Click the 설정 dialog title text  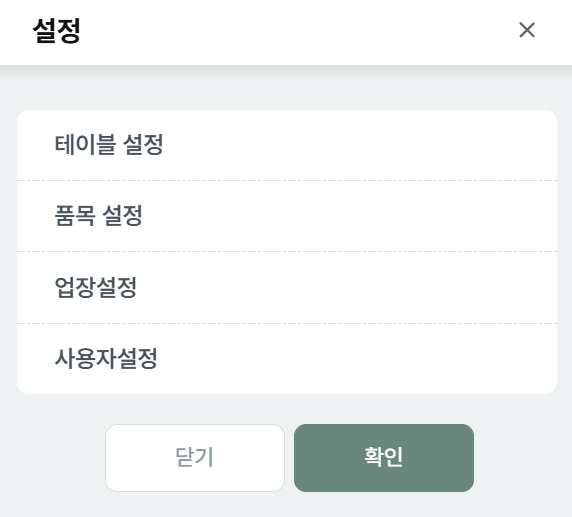pyautogui.click(x=57, y=31)
